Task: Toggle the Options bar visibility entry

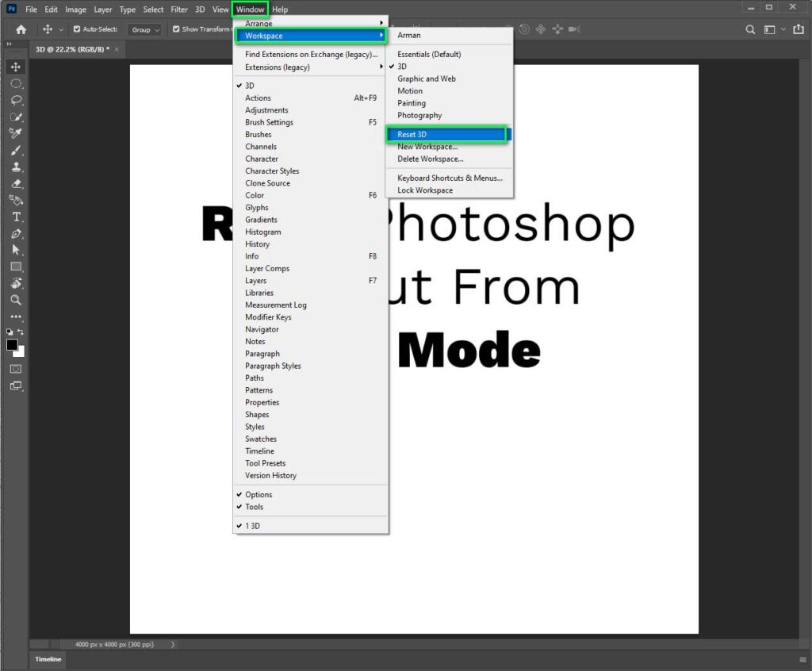Action: [x=310, y=494]
